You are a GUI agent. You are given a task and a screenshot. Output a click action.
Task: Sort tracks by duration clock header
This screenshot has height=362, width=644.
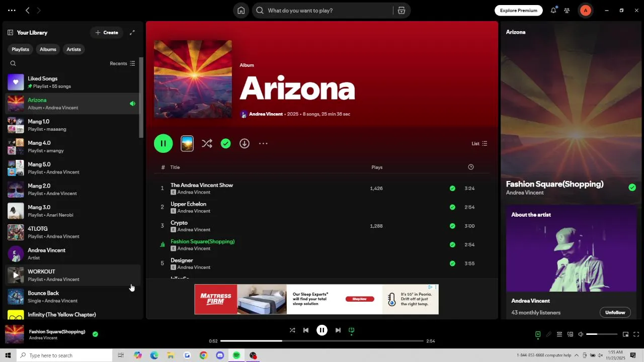471,167
